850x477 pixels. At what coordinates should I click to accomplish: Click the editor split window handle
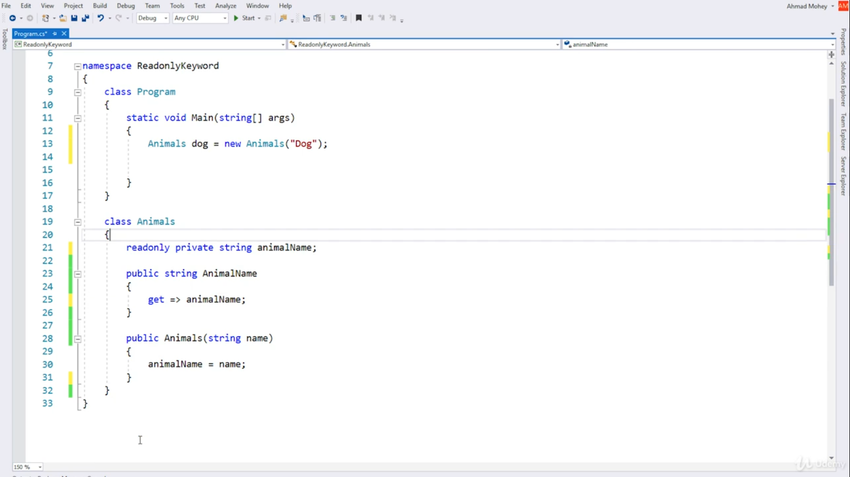pyautogui.click(x=832, y=54)
